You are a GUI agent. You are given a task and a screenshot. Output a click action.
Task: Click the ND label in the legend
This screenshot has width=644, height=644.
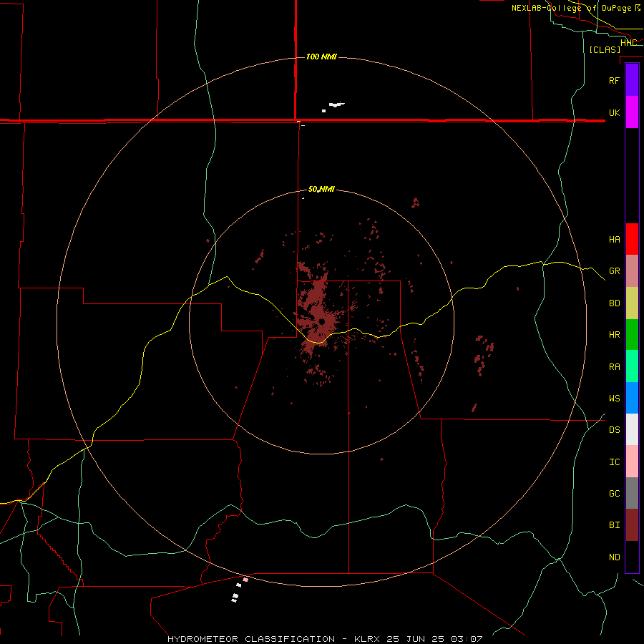(614, 557)
